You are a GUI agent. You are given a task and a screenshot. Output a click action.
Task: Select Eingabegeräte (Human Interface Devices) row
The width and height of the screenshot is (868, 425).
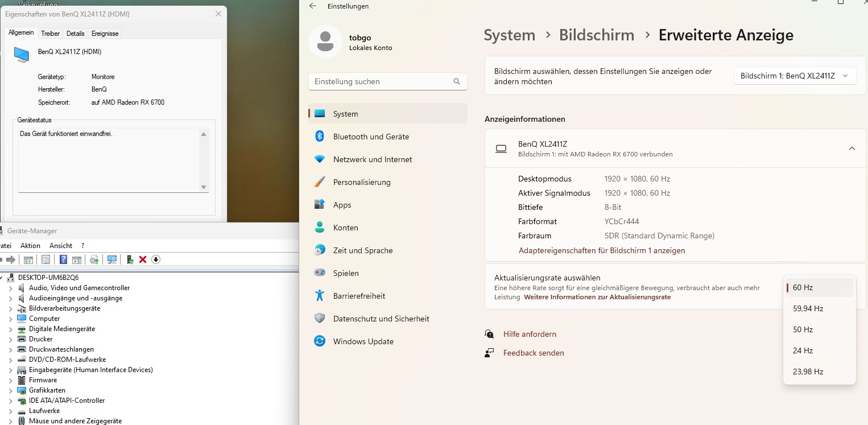(x=90, y=370)
